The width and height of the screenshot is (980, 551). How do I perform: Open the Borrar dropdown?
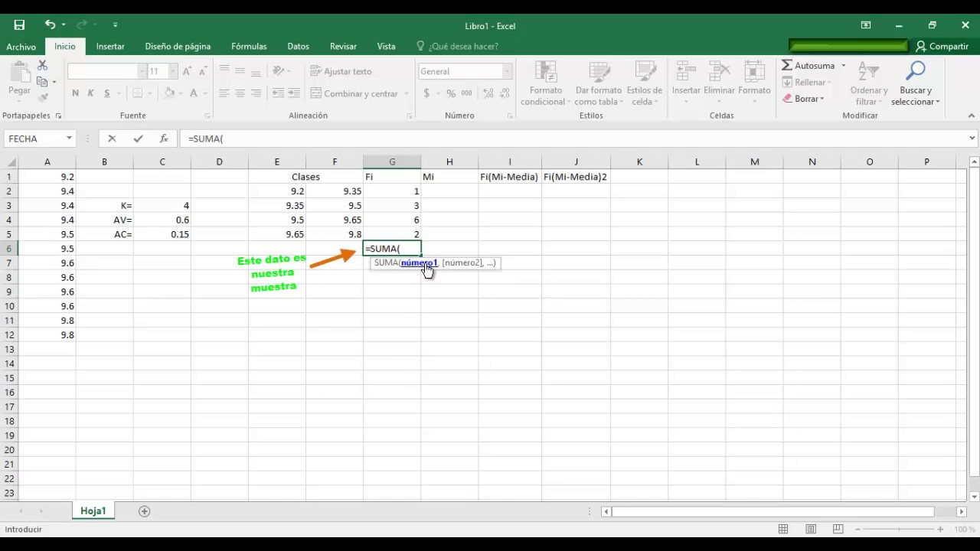pos(822,99)
